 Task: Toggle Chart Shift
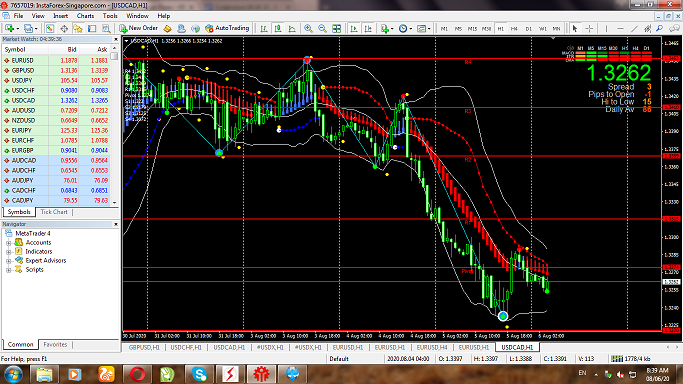click(368, 28)
